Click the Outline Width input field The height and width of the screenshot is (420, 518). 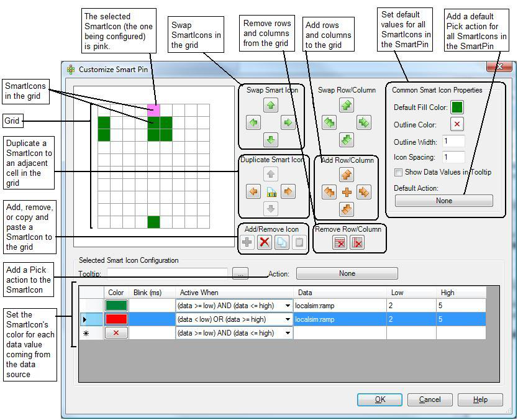click(x=453, y=141)
